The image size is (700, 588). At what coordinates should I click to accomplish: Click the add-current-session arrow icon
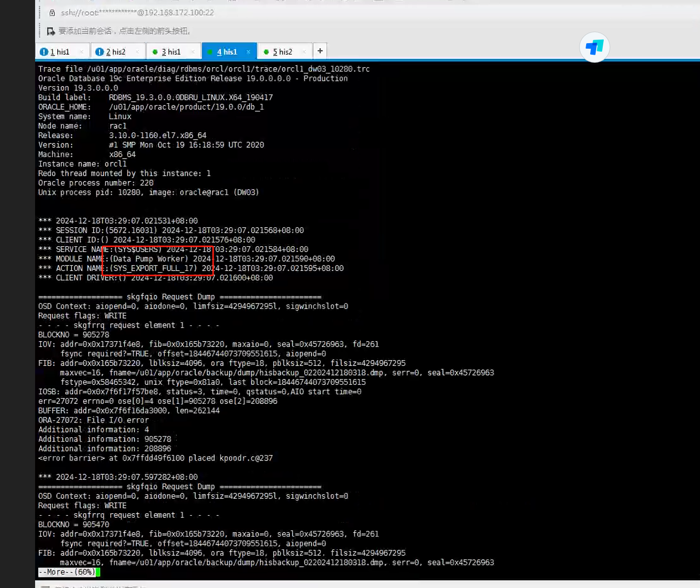(x=51, y=31)
